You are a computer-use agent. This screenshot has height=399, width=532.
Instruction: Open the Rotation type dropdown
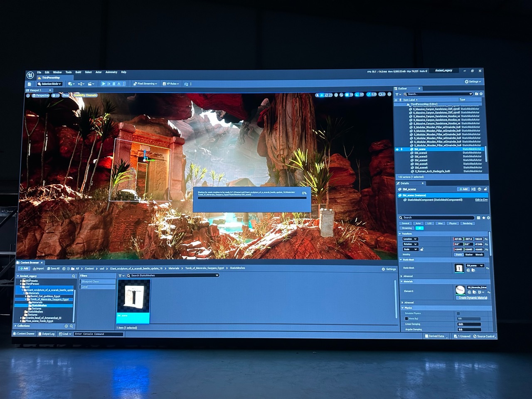tap(410, 244)
